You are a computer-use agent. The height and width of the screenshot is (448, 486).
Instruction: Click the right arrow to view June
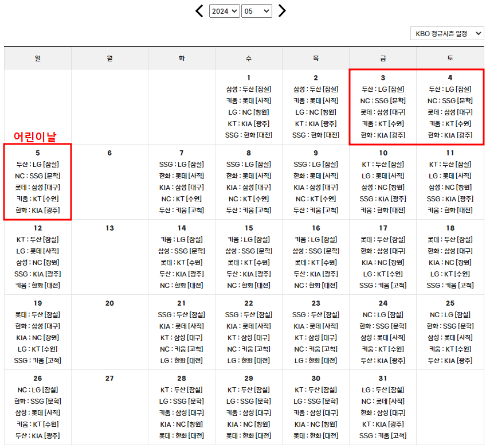pyautogui.click(x=281, y=10)
